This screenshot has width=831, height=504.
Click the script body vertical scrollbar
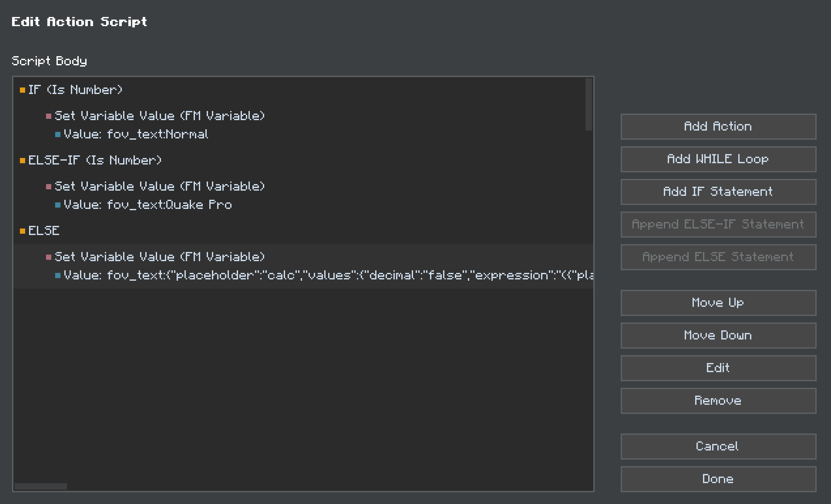588,104
